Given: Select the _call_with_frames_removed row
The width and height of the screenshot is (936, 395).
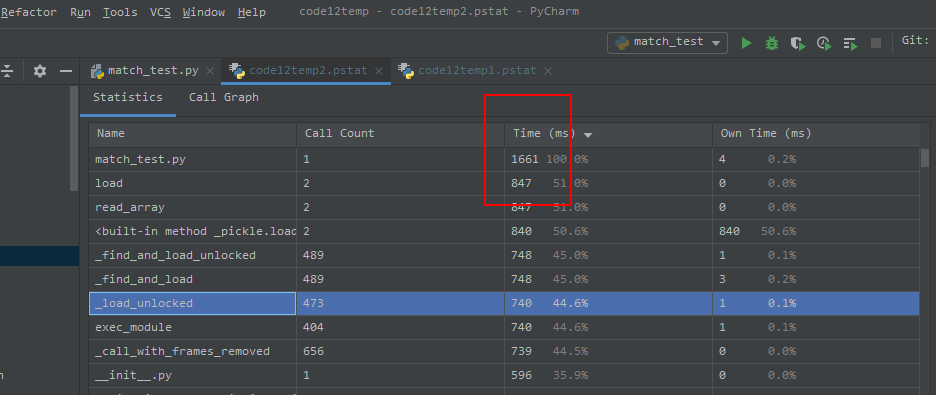Looking at the screenshot, I should point(504,351).
